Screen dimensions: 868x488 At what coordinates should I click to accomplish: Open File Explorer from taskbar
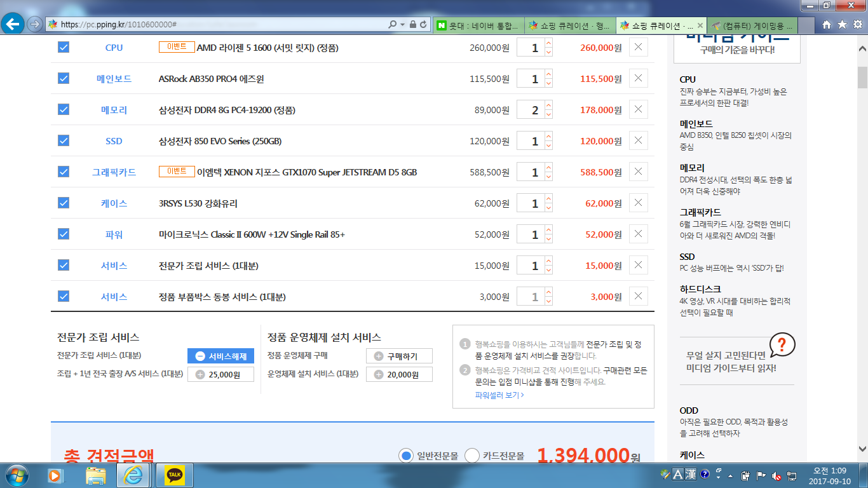(96, 475)
